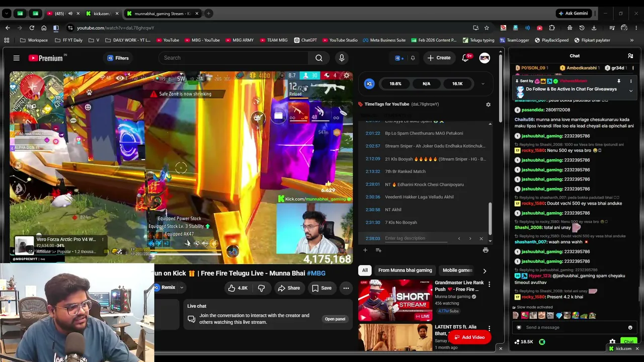Bookmark this page with star icon
The width and height of the screenshot is (644, 362).
click(x=487, y=28)
